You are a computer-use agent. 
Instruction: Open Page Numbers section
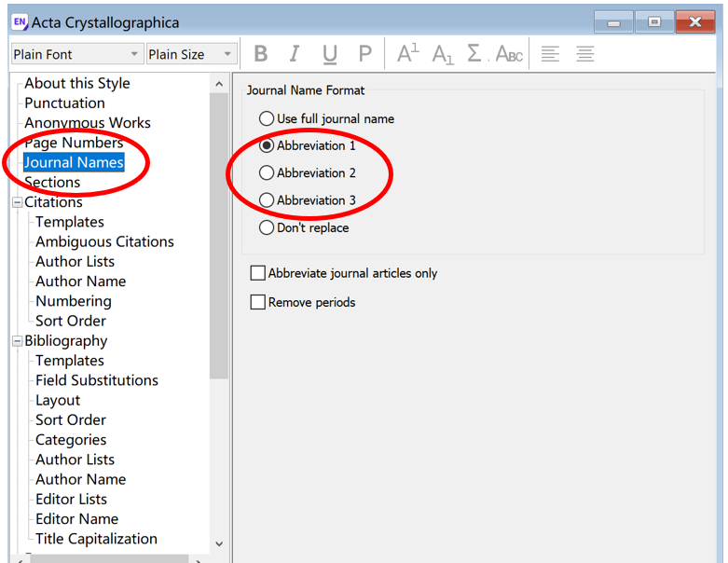coord(74,143)
